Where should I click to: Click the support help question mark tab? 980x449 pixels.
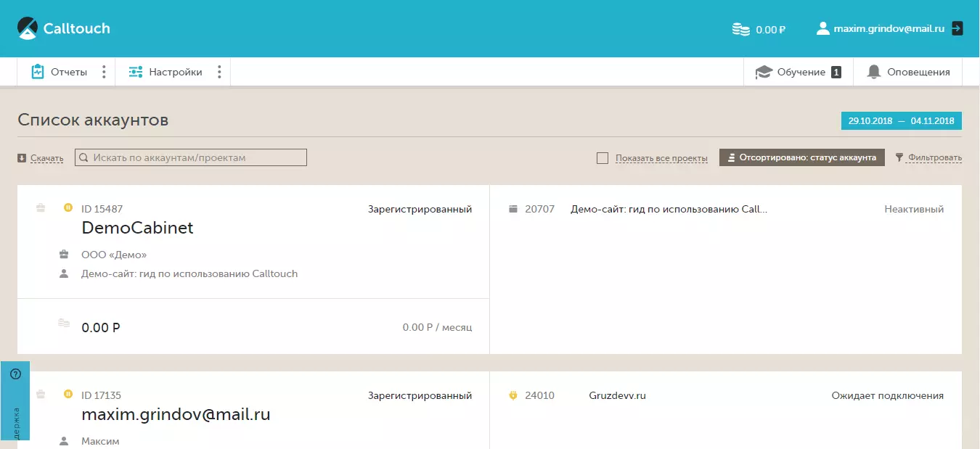[x=15, y=374]
